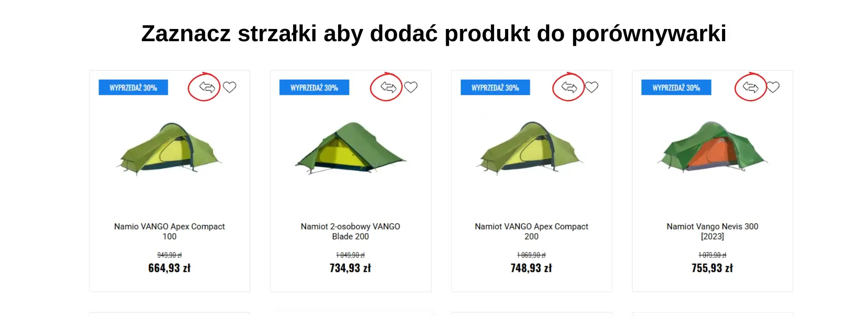Open Blade 200 tent product image

pyautogui.click(x=351, y=148)
